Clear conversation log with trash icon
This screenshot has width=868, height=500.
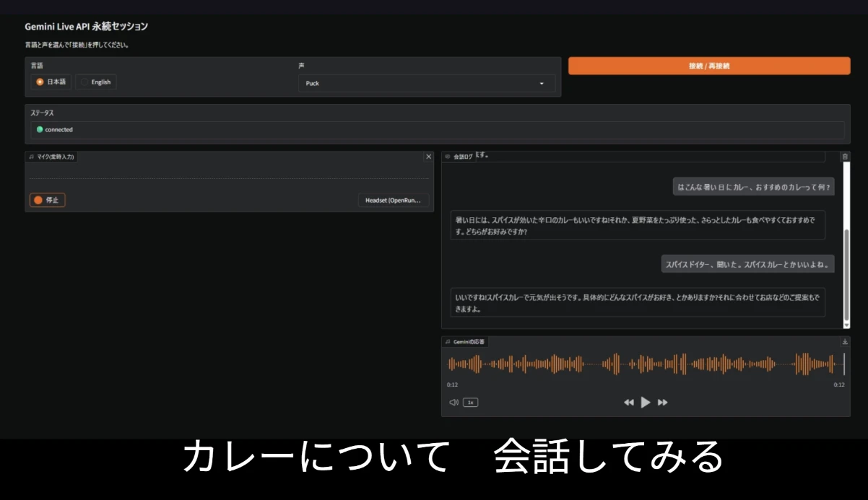(845, 156)
